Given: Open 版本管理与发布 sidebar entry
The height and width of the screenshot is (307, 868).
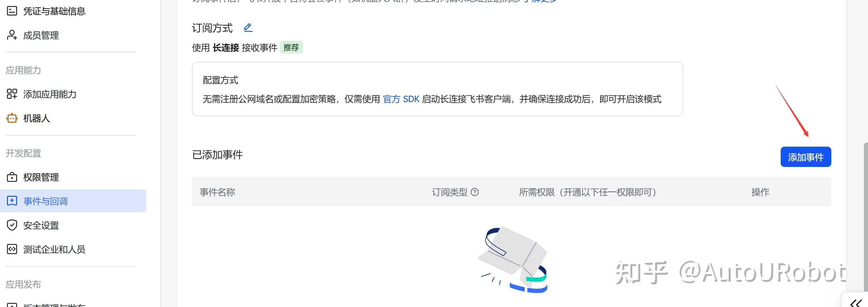Looking at the screenshot, I should click(x=54, y=305).
